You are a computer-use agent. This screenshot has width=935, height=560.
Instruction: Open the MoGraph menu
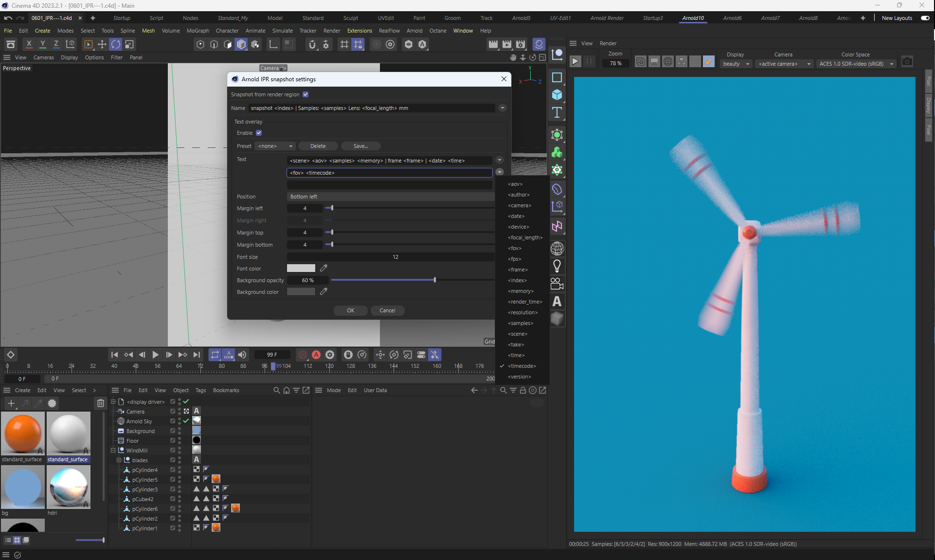[x=198, y=31]
